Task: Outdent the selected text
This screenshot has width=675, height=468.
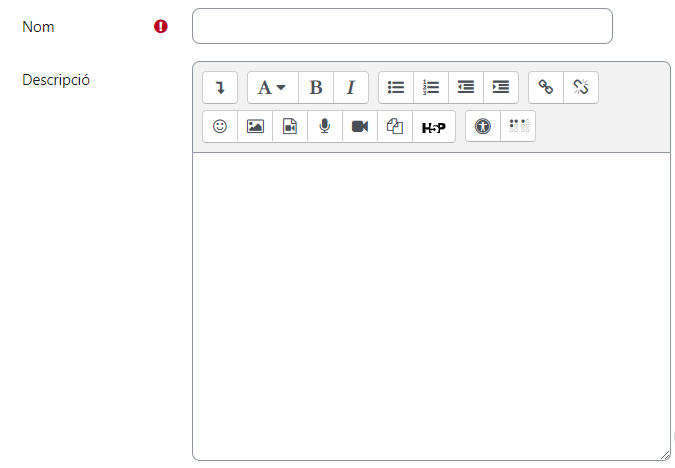Action: [466, 87]
